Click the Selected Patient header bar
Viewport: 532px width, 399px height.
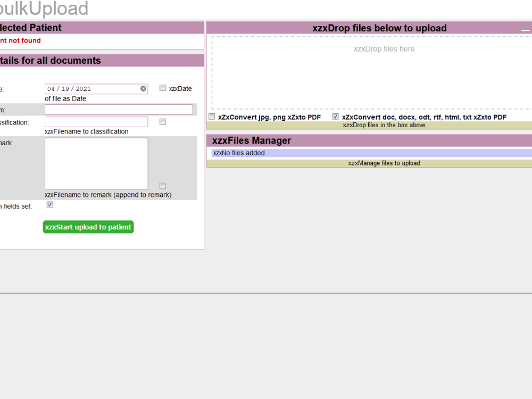[x=101, y=28]
